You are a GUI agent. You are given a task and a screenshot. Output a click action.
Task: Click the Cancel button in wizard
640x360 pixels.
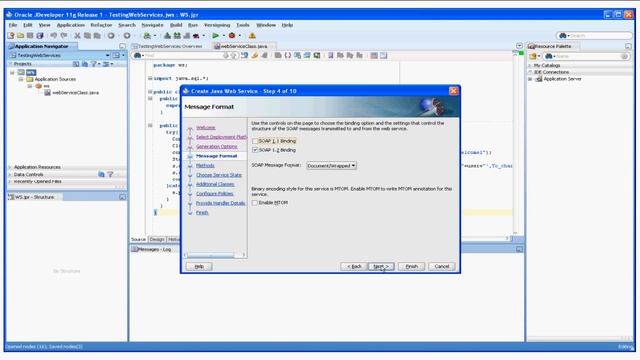coord(442,267)
